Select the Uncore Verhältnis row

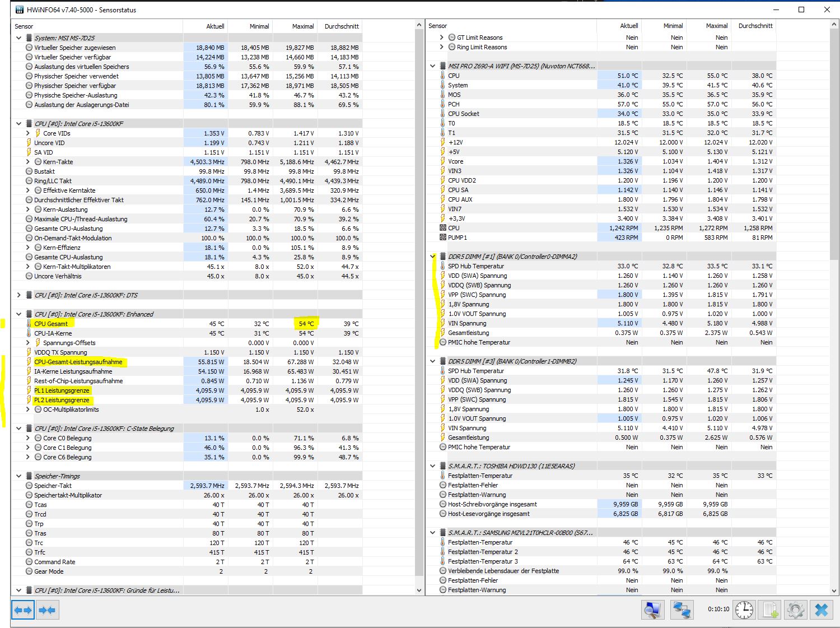187,276
